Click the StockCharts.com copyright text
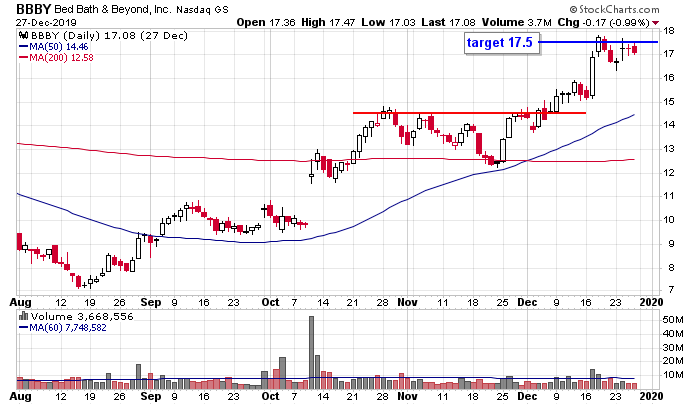 click(614, 9)
